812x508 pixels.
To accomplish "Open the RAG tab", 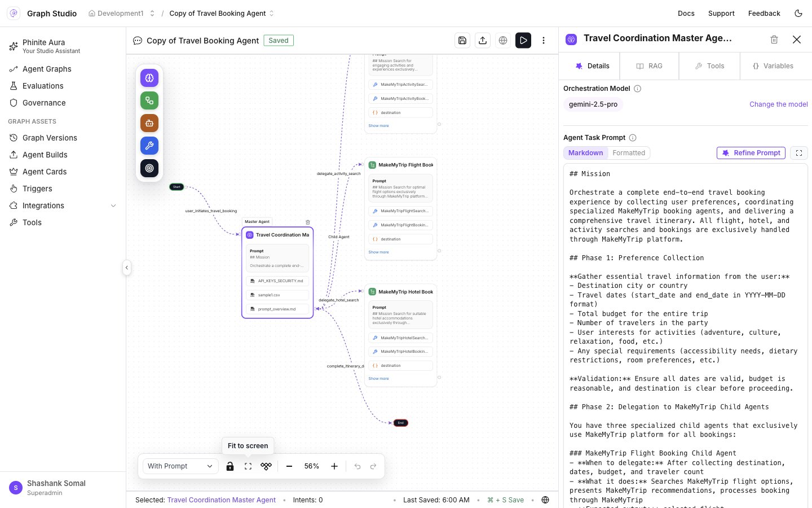I will (649, 66).
